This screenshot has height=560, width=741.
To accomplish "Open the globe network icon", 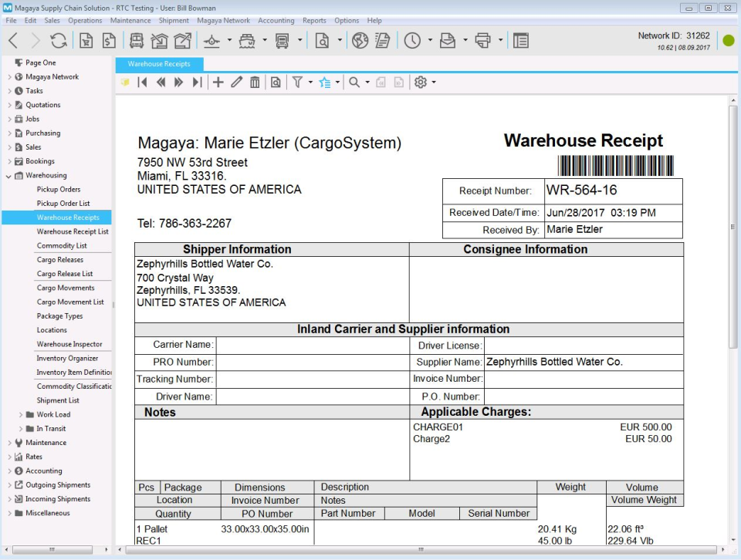I will coord(360,41).
